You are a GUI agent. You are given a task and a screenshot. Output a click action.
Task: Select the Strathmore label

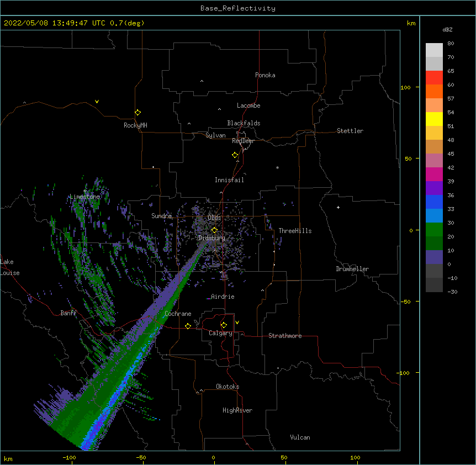tap(285, 336)
